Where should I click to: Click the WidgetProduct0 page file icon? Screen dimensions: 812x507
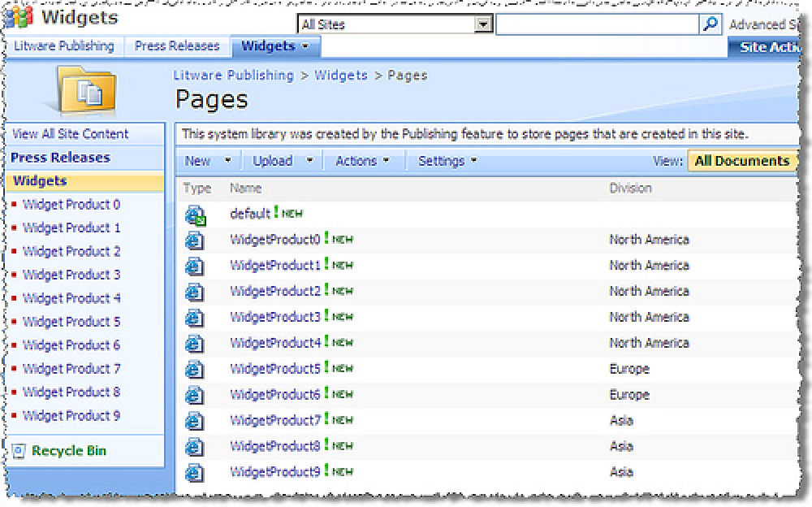(195, 240)
